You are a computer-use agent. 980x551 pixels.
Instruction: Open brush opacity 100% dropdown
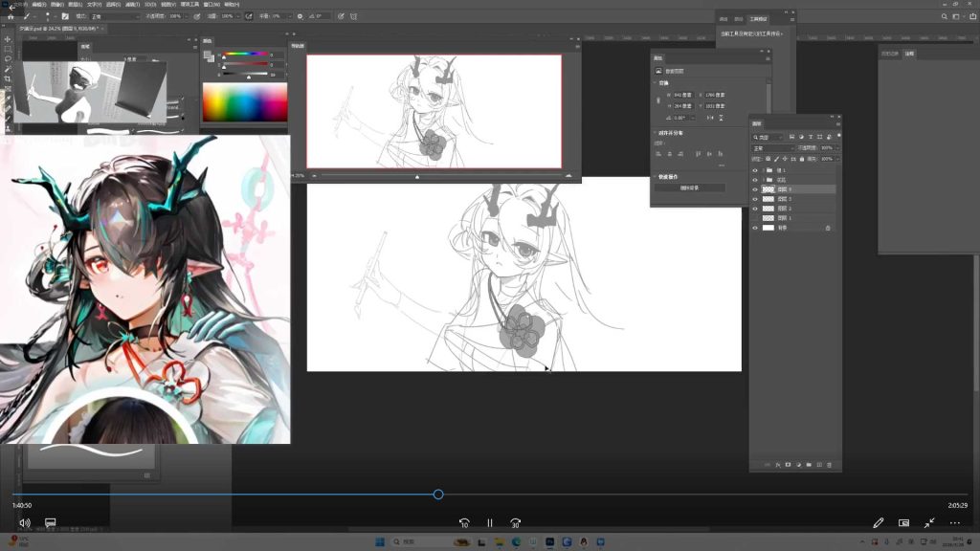(189, 16)
